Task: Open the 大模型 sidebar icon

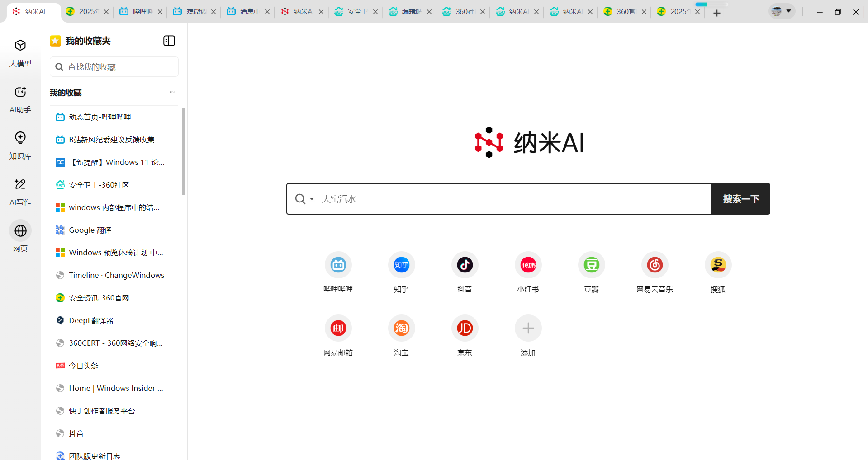Action: point(20,46)
